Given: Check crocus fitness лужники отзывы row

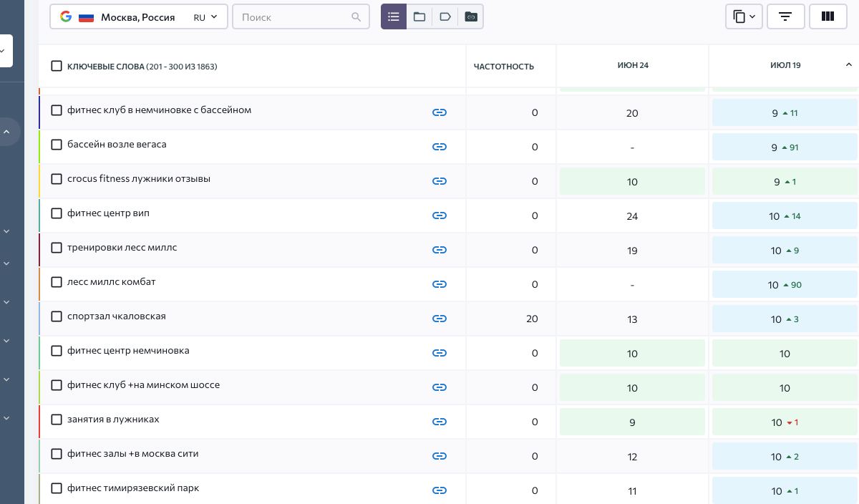Looking at the screenshot, I should click(x=57, y=179).
